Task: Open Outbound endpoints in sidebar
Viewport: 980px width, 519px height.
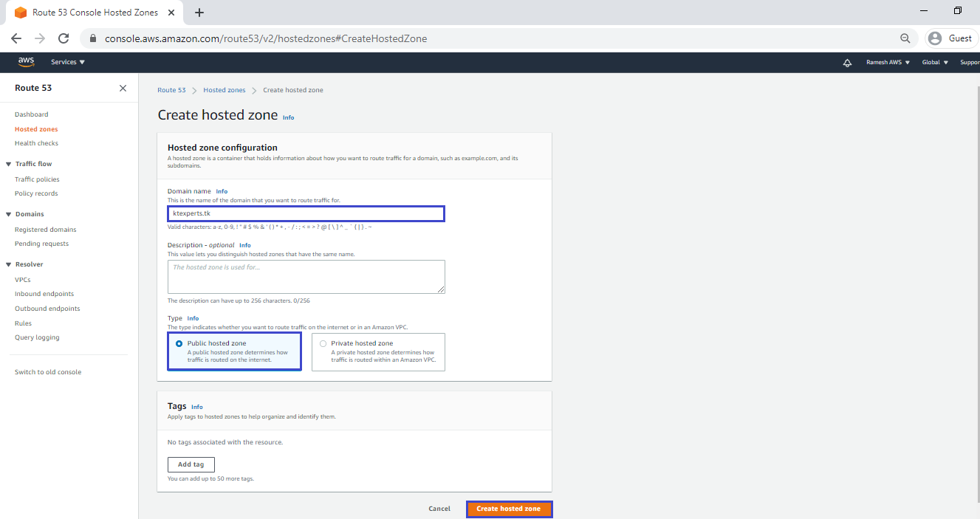Action: coord(47,309)
